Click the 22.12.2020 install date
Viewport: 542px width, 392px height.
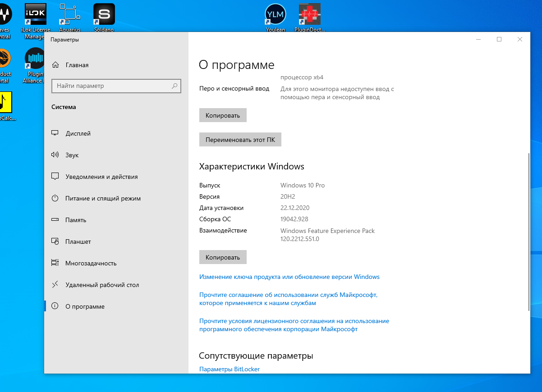click(295, 208)
